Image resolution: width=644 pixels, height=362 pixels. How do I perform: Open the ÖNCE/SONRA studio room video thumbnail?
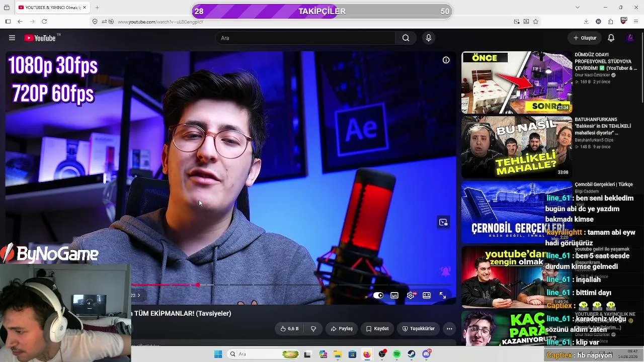pos(517,82)
